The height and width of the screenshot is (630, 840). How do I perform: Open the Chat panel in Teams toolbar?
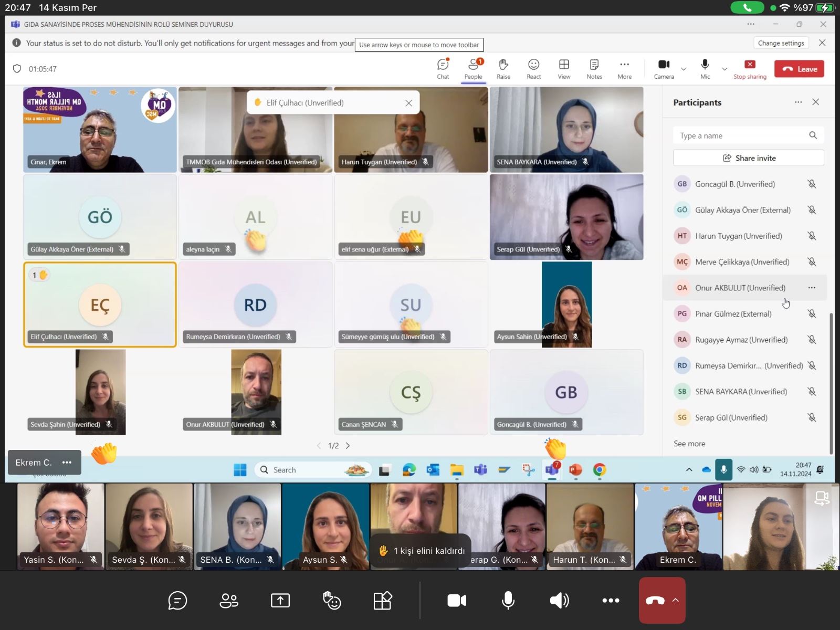(x=443, y=68)
